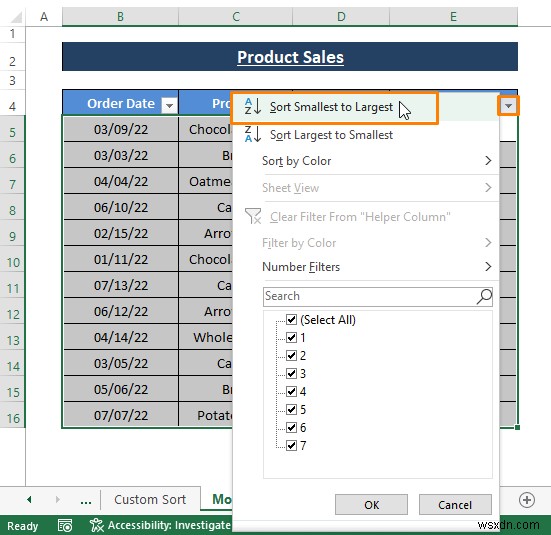Click the Cancel button
The height and width of the screenshot is (535, 551).
[455, 505]
